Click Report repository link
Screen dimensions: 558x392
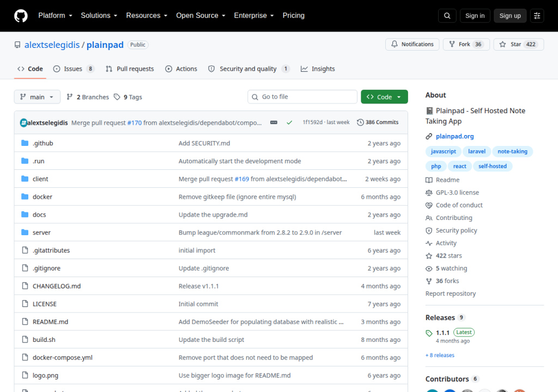pos(451,293)
